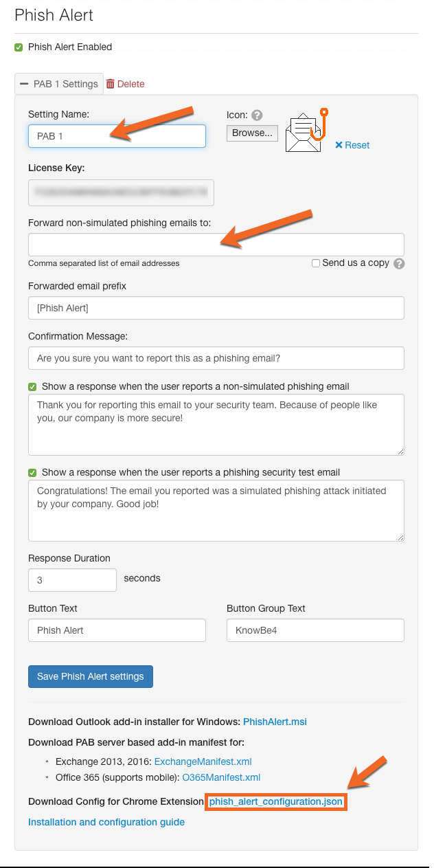The height and width of the screenshot is (868, 434).
Task: Save Phish Alert settings
Action: [x=91, y=676]
